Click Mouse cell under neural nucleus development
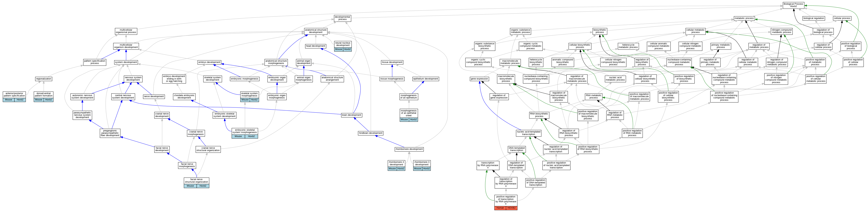 [339, 50]
